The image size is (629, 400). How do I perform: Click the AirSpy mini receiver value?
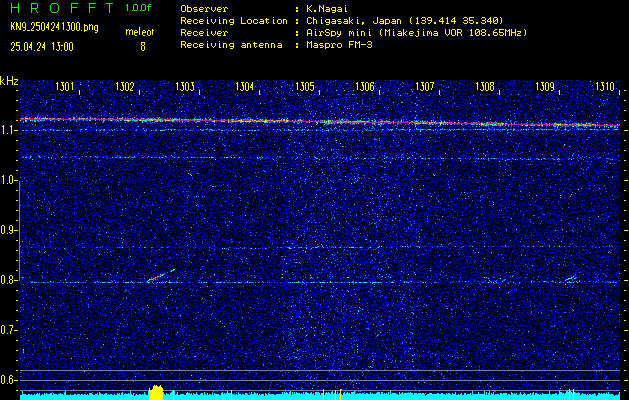click(x=417, y=33)
